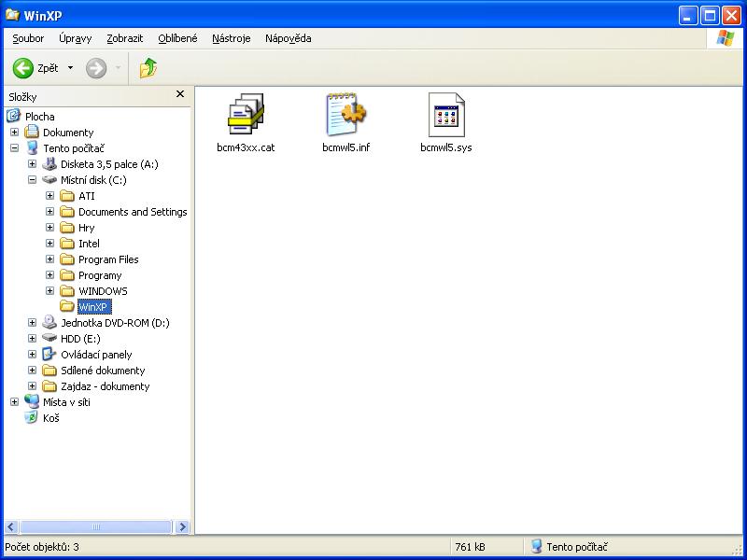Select Zajdaz - dokumenty in tree
Image resolution: width=747 pixels, height=560 pixels.
click(x=105, y=385)
